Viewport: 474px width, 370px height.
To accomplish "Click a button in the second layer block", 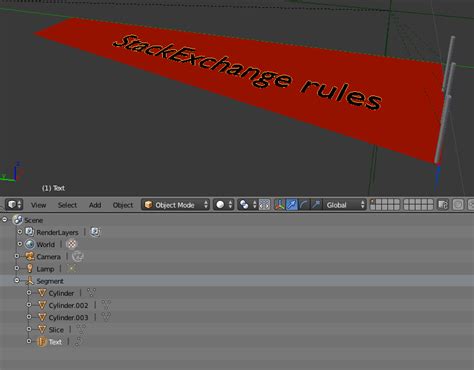I will coord(418,205).
